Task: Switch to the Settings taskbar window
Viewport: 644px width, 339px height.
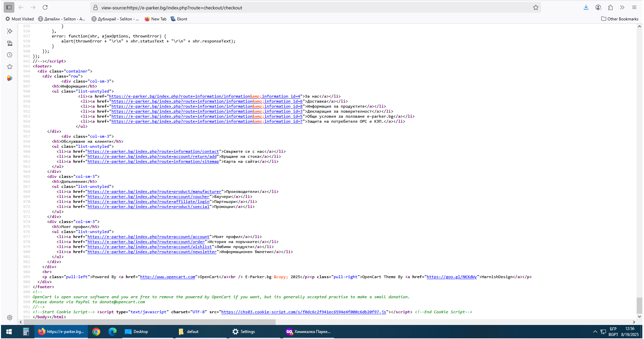Action: (x=256, y=332)
